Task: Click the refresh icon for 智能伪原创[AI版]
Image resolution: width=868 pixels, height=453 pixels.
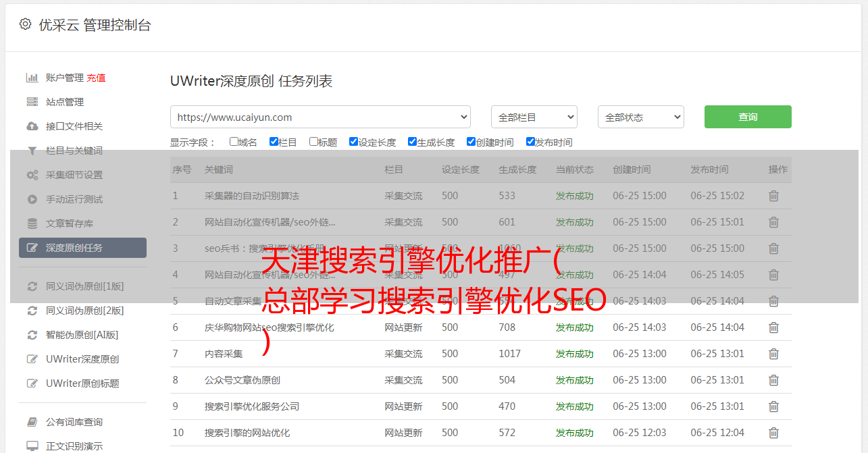Action: 32,335
